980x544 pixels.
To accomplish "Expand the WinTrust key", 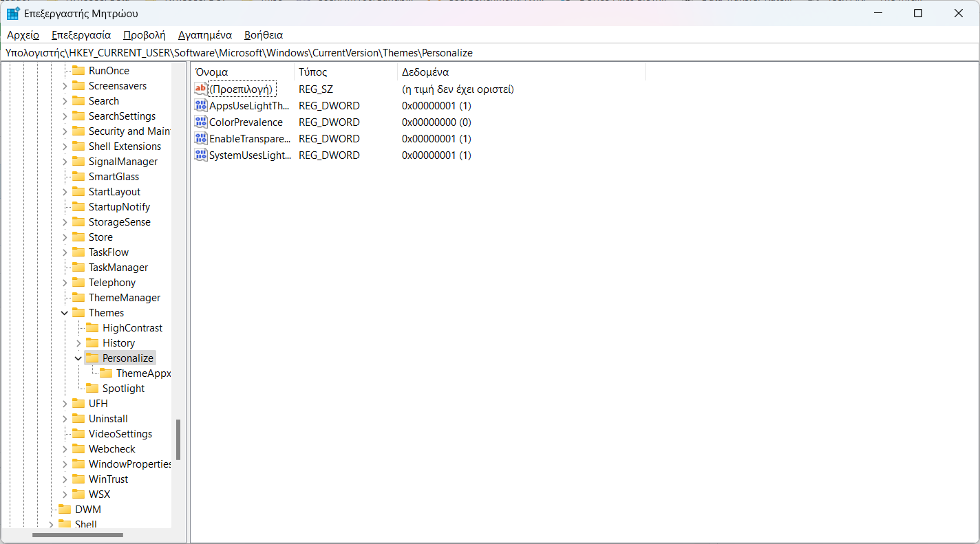I will point(65,479).
